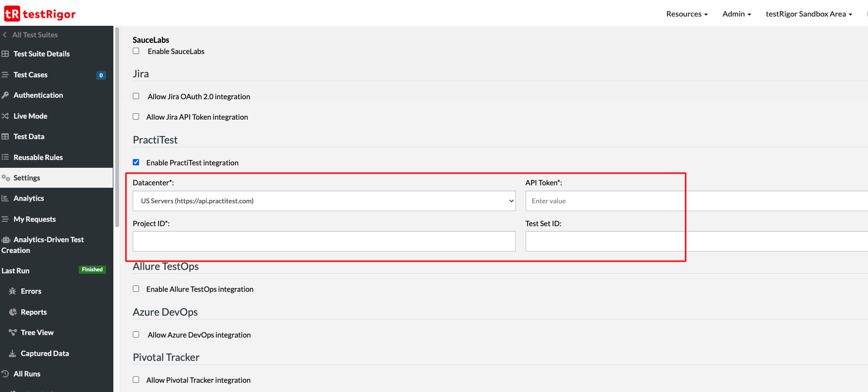Expand the Resources menu
This screenshot has height=392, width=868.
click(x=687, y=14)
